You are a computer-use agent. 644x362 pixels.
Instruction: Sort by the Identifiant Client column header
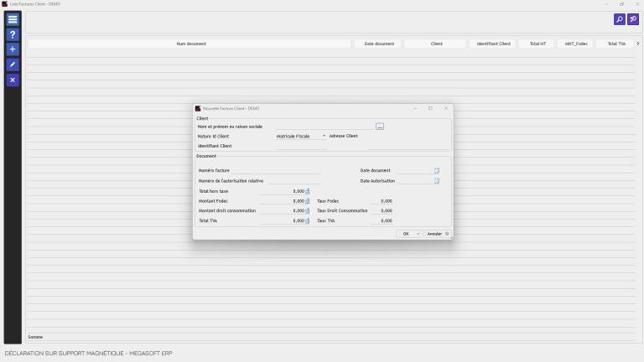(493, 44)
